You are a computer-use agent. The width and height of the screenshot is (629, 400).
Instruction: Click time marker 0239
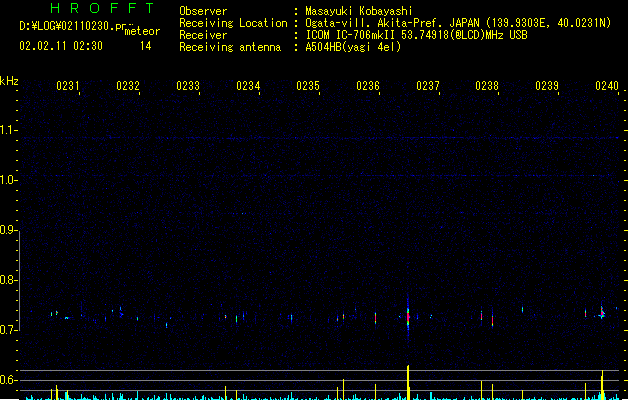point(547,86)
